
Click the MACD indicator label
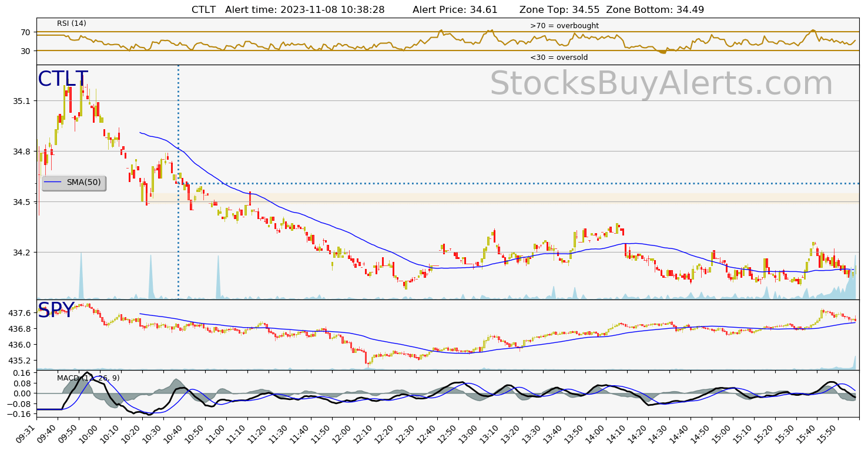pos(88,378)
